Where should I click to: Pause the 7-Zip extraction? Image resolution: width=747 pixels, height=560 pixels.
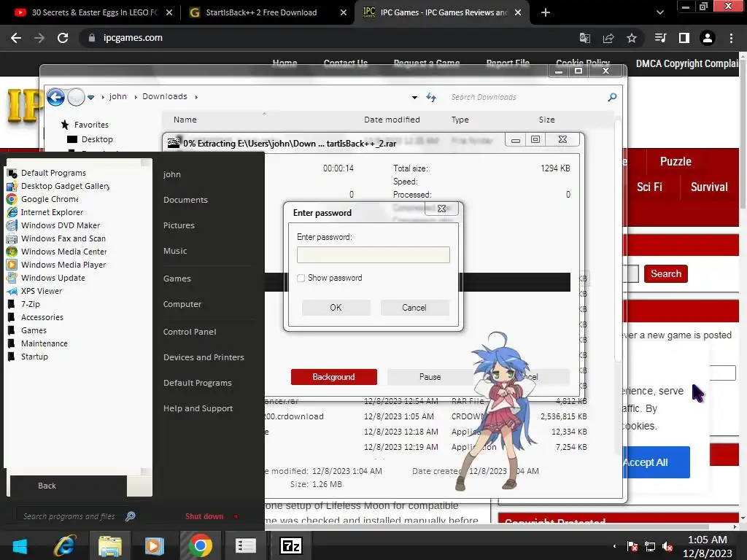(x=430, y=377)
